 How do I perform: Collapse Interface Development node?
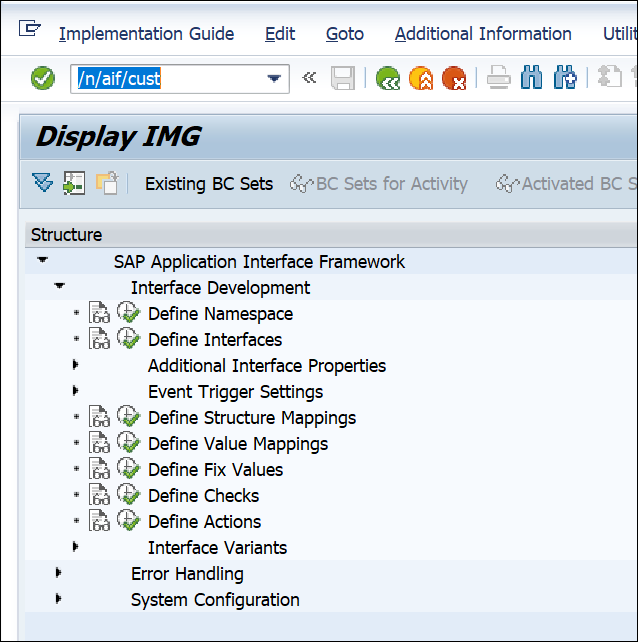59,285
